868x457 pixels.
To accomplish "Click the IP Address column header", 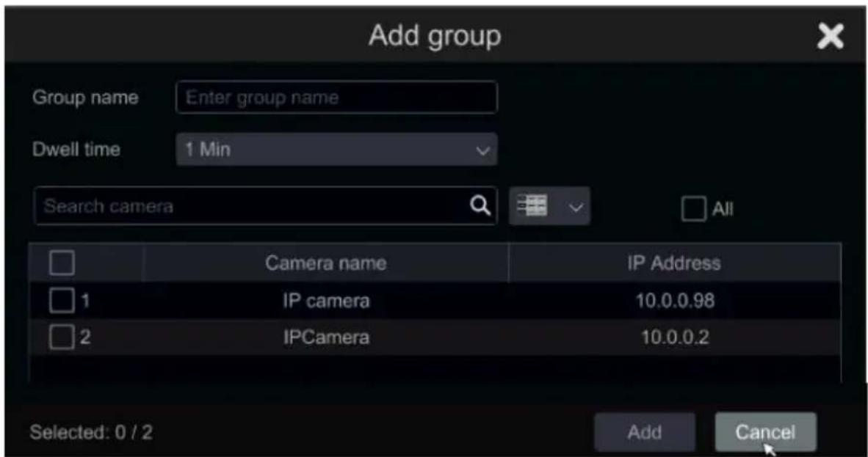I will click(674, 263).
